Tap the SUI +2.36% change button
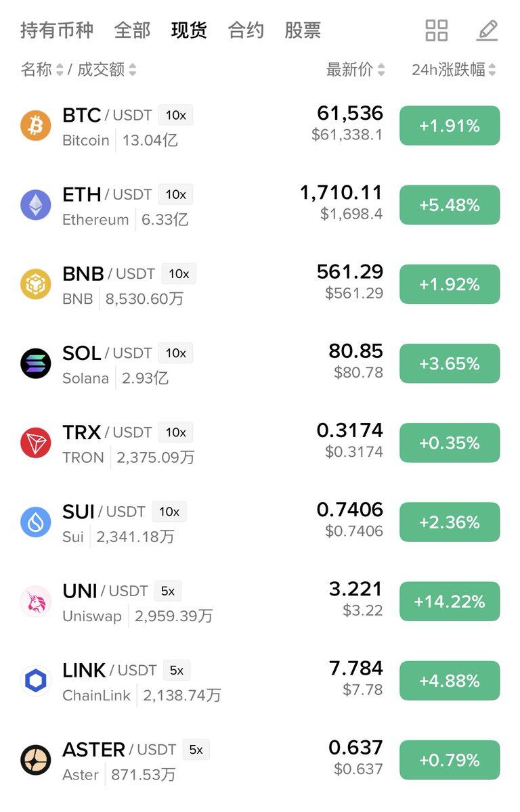 click(450, 522)
